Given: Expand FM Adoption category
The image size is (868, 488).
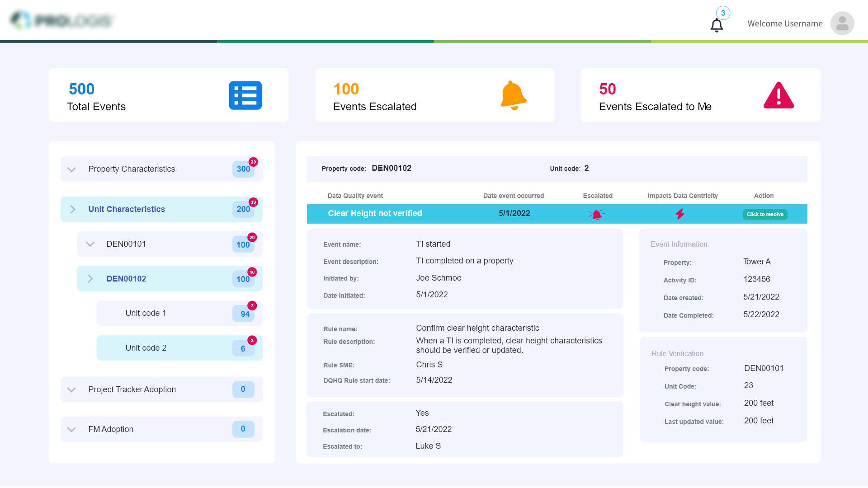Looking at the screenshot, I should tap(71, 429).
